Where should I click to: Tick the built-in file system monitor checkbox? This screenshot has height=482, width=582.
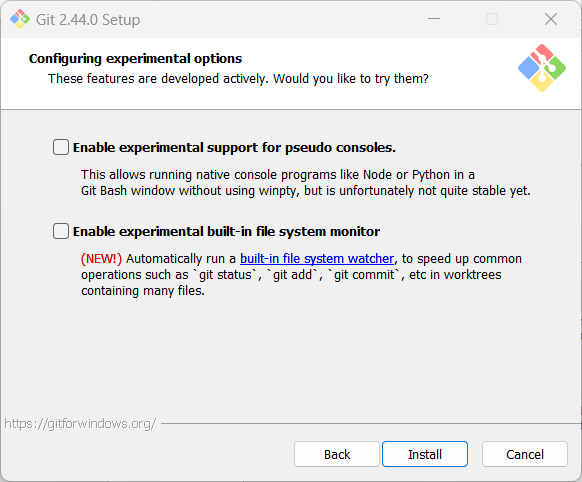pyautogui.click(x=61, y=231)
